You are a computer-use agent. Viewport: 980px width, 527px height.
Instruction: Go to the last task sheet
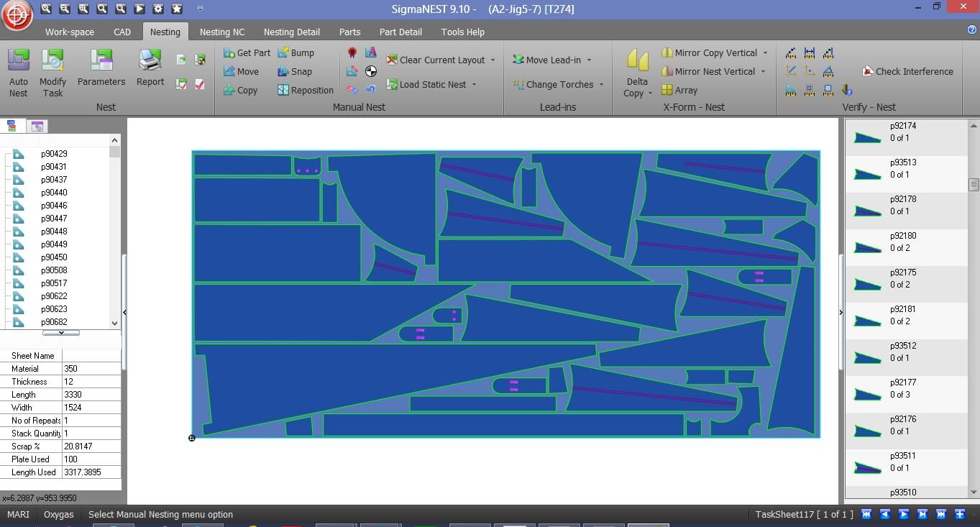tap(941, 514)
